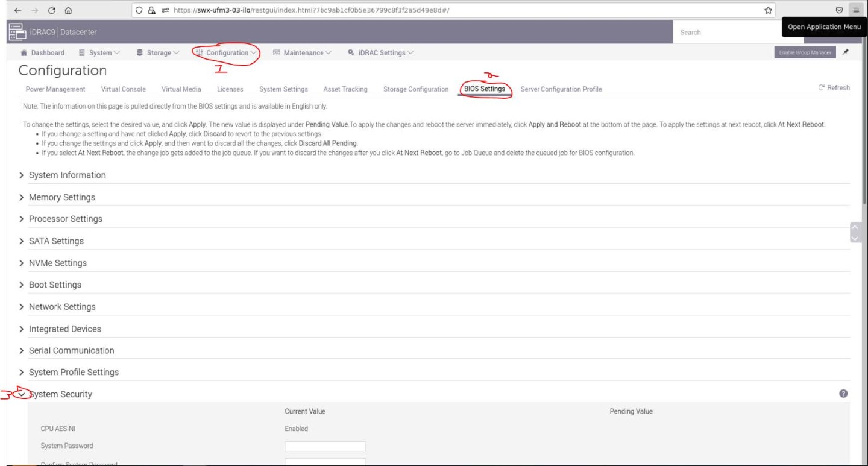868x466 pixels.
Task: Switch to the Power Management tab
Action: [55, 89]
